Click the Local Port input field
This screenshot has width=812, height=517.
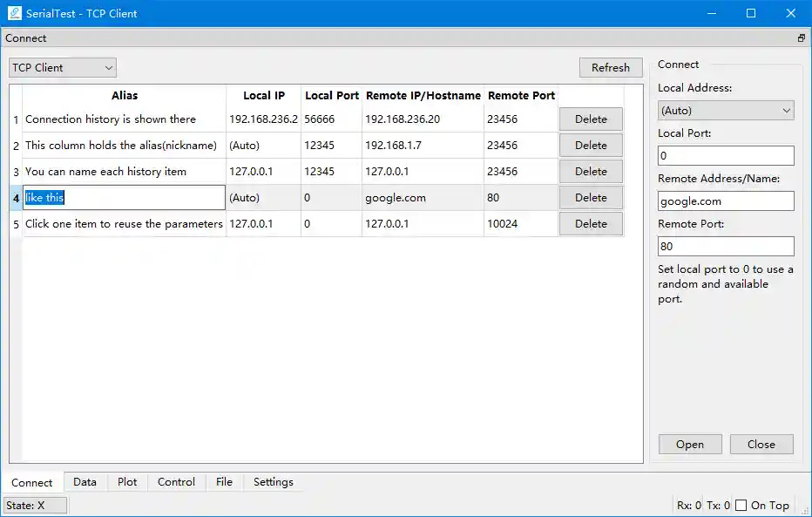726,155
